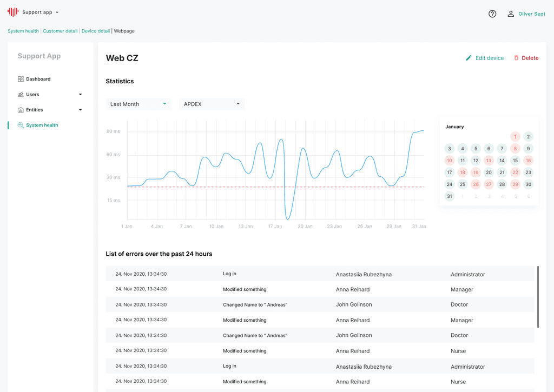The image size is (554, 392).
Task: Open the APDEX metric dropdown
Action: pos(212,104)
